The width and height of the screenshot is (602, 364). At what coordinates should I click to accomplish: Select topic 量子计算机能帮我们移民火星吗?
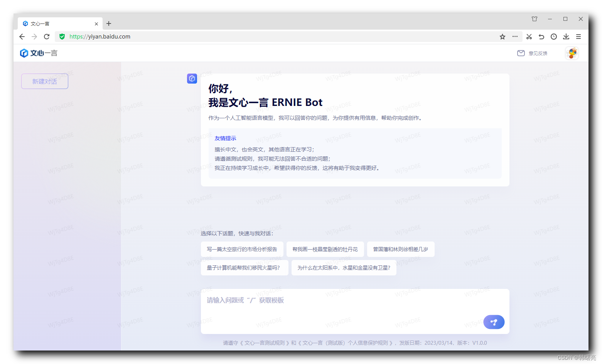pos(245,268)
